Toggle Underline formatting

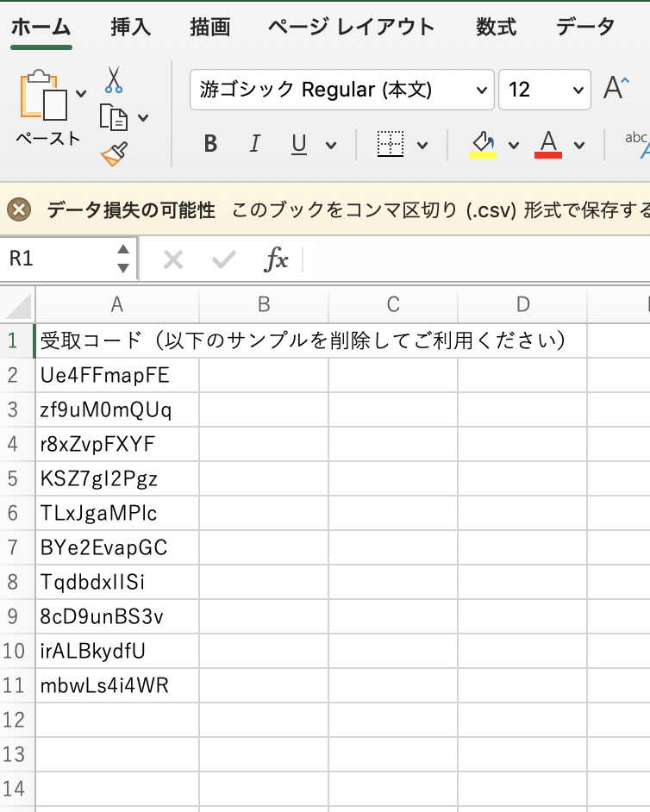pyautogui.click(x=299, y=144)
